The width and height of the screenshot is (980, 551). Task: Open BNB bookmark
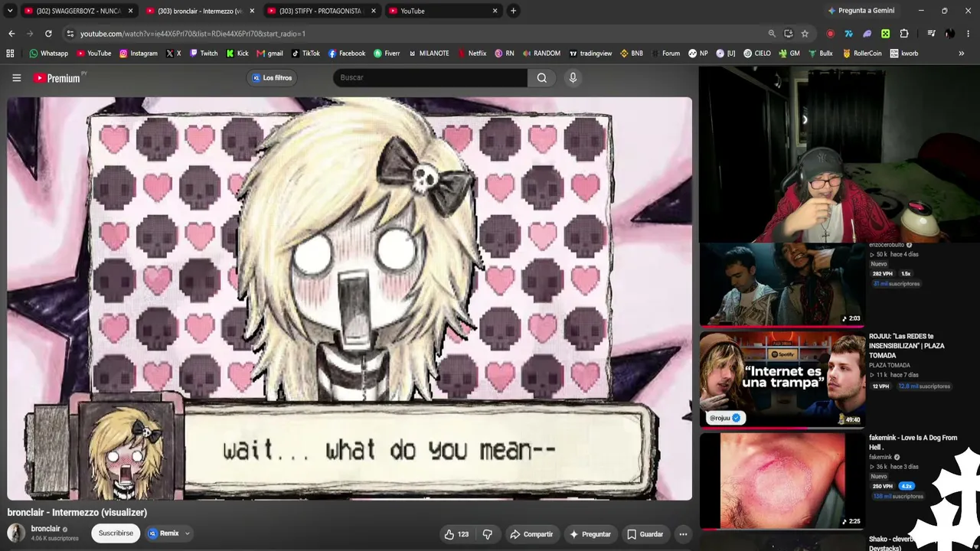click(632, 54)
